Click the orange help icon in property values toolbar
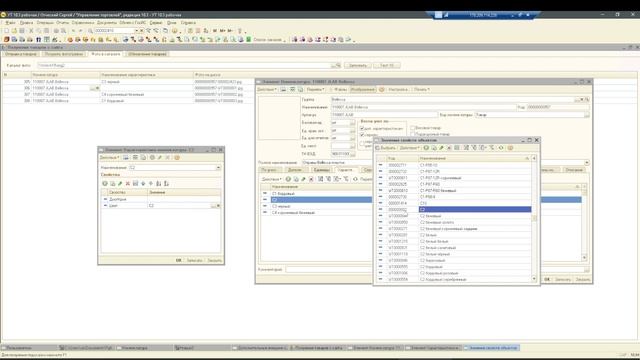This screenshot has height=360, width=640. 510,148
